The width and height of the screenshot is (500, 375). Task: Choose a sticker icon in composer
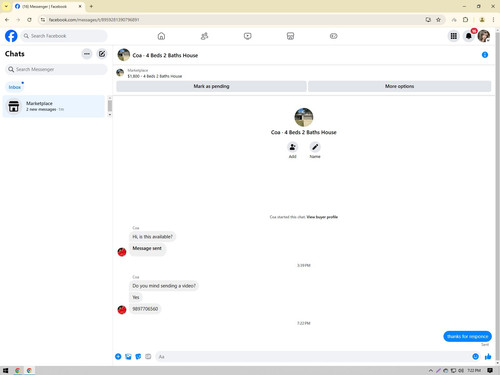coord(138,357)
